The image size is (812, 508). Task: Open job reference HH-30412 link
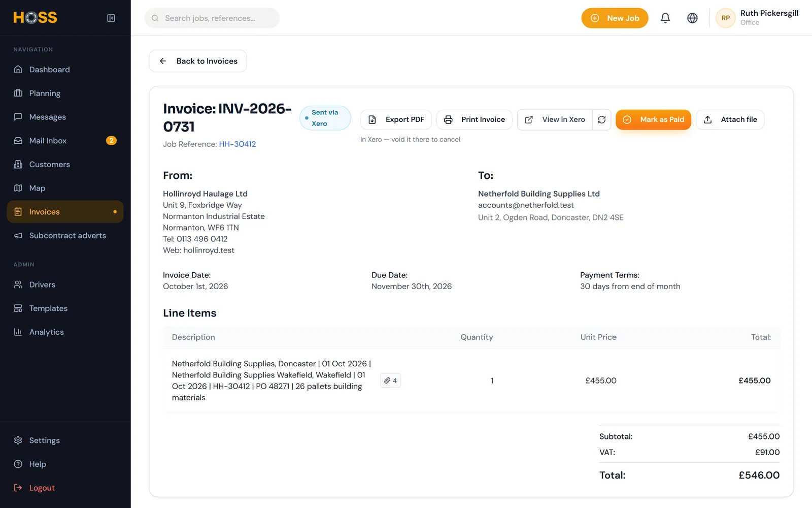click(238, 144)
